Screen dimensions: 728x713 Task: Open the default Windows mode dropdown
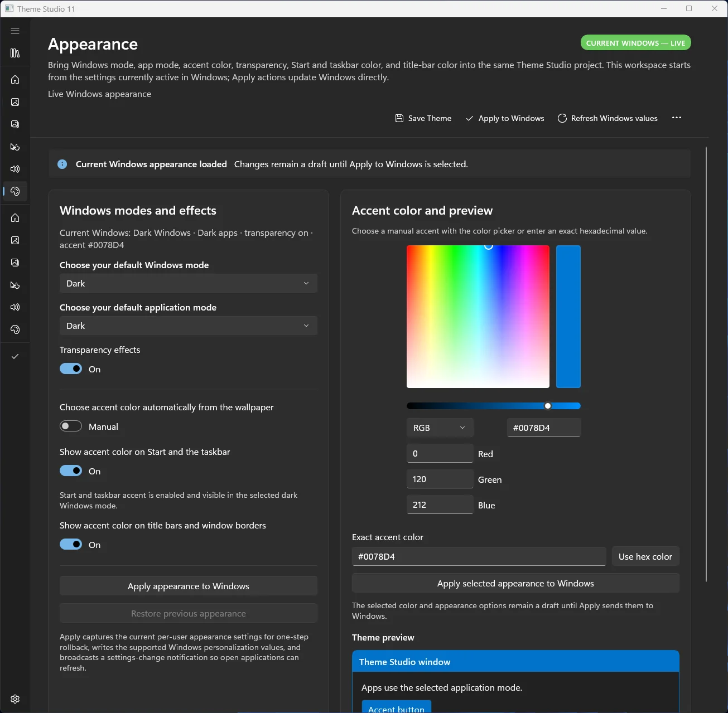click(189, 283)
